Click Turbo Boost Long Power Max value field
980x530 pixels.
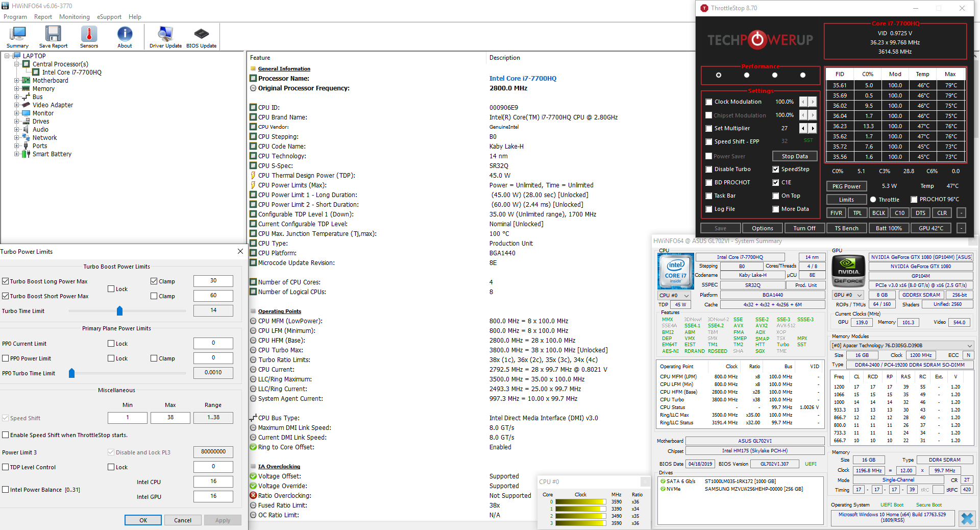(x=213, y=281)
